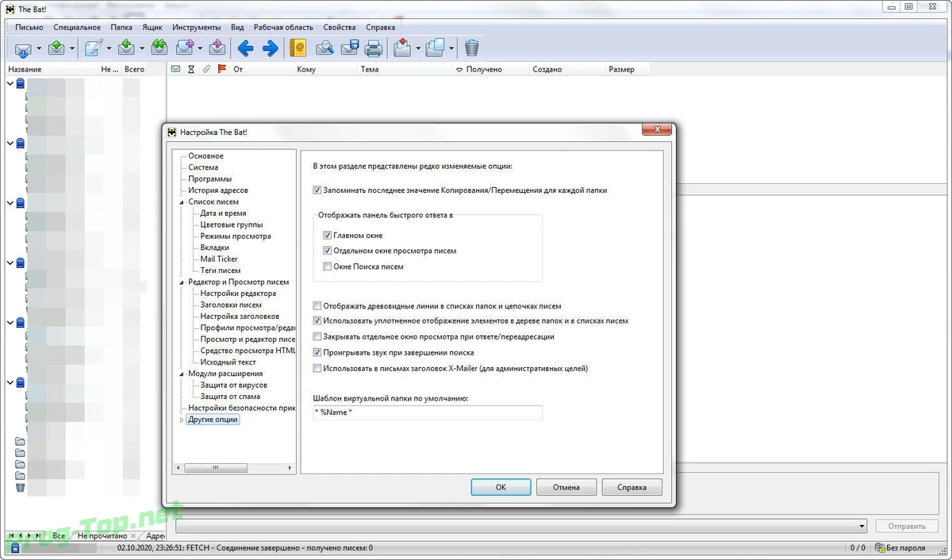The height and width of the screenshot is (560, 952).
Task: Create a new message with the pen icon
Action: click(x=93, y=48)
